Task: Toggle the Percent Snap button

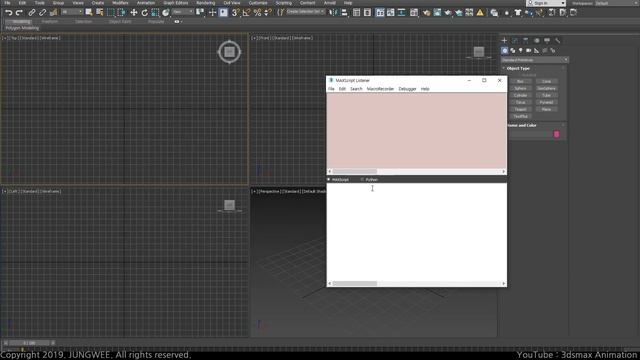Action: tap(257, 13)
